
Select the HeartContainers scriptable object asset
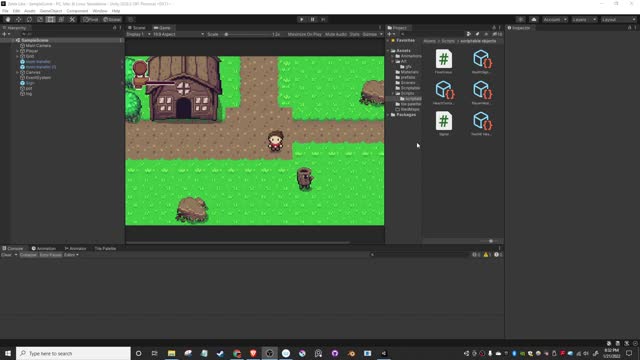(444, 92)
